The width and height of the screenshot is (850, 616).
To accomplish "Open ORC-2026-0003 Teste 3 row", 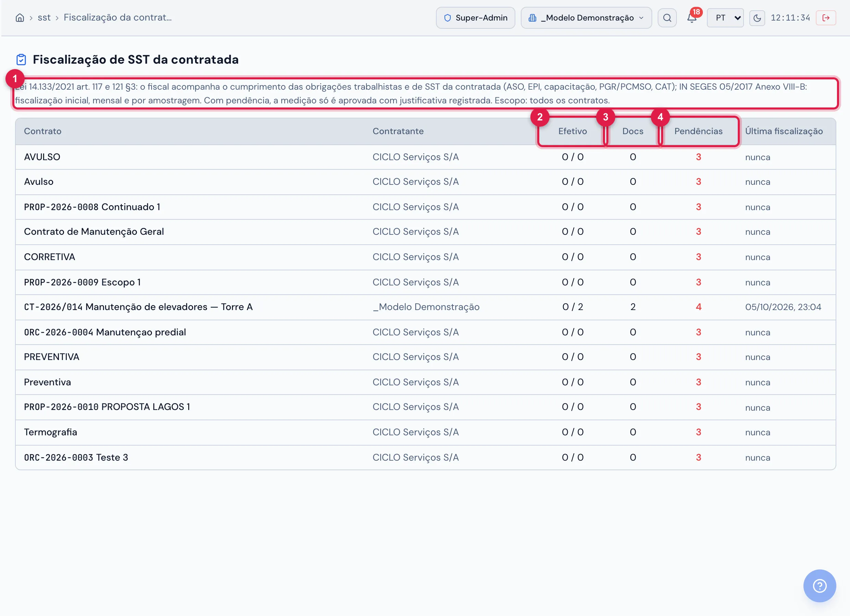I will click(425, 458).
